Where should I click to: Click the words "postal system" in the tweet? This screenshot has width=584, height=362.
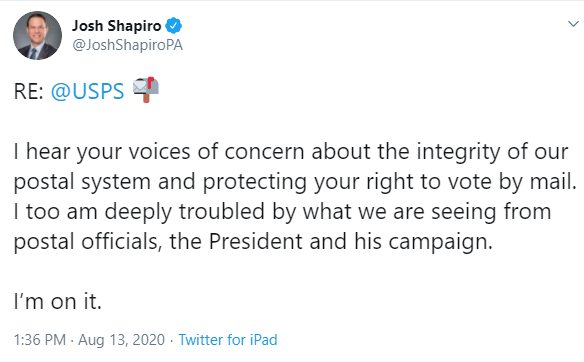coord(82,182)
